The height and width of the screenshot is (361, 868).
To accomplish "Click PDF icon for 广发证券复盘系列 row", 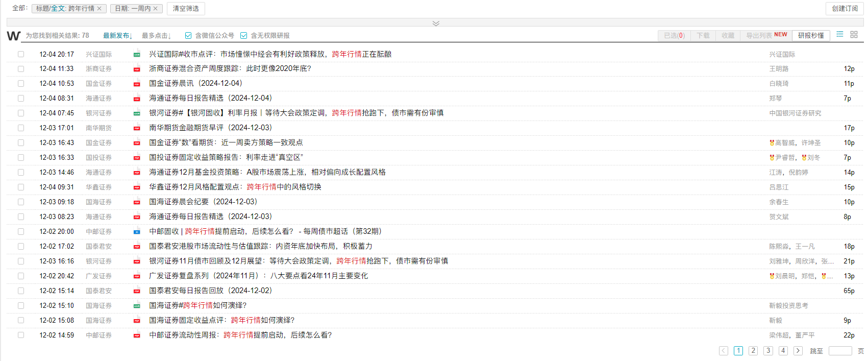I will 137,276.
